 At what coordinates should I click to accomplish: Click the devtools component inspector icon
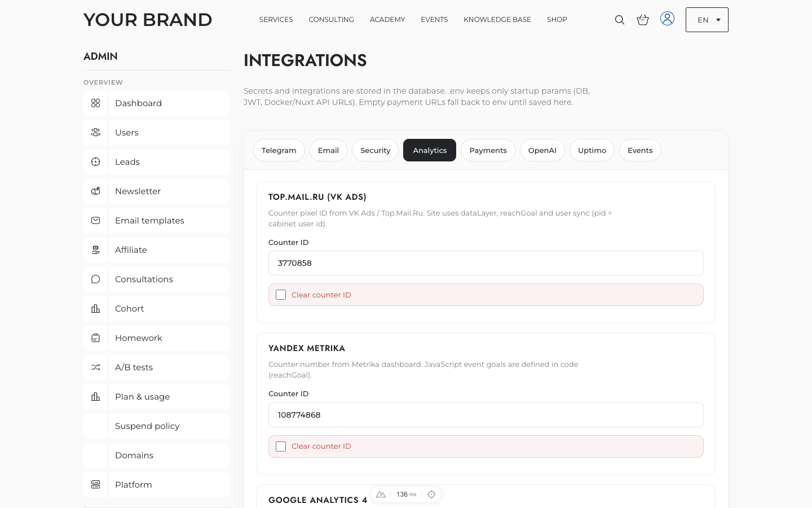point(431,494)
